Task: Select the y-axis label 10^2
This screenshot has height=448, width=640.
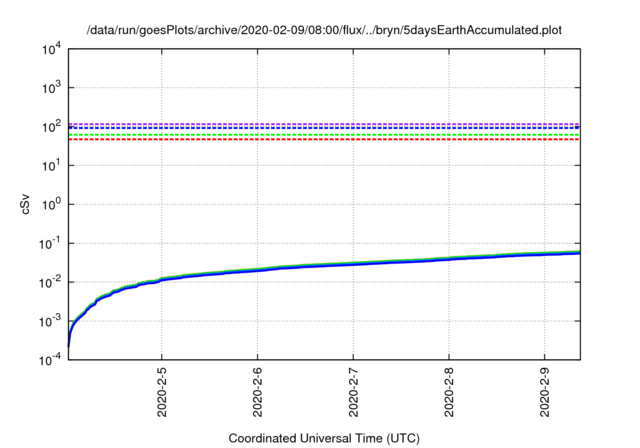Action: (x=51, y=127)
